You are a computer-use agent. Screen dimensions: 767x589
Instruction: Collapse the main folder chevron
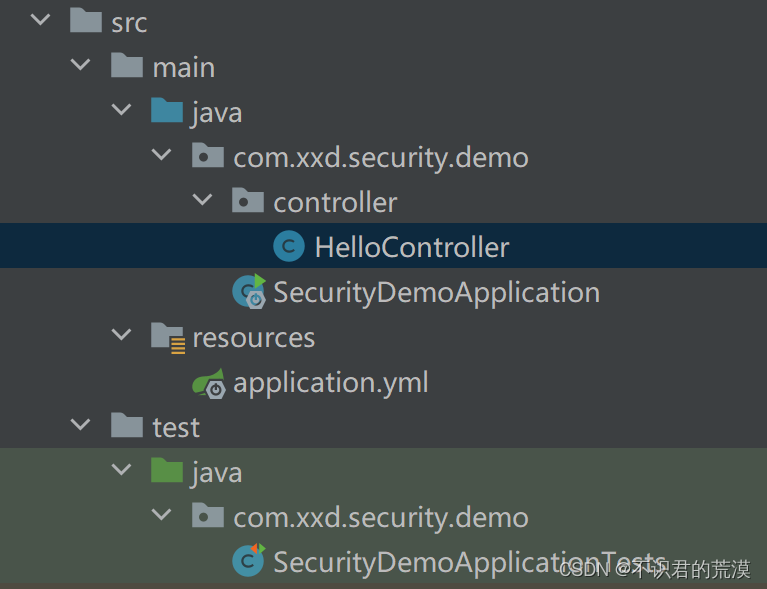81,65
